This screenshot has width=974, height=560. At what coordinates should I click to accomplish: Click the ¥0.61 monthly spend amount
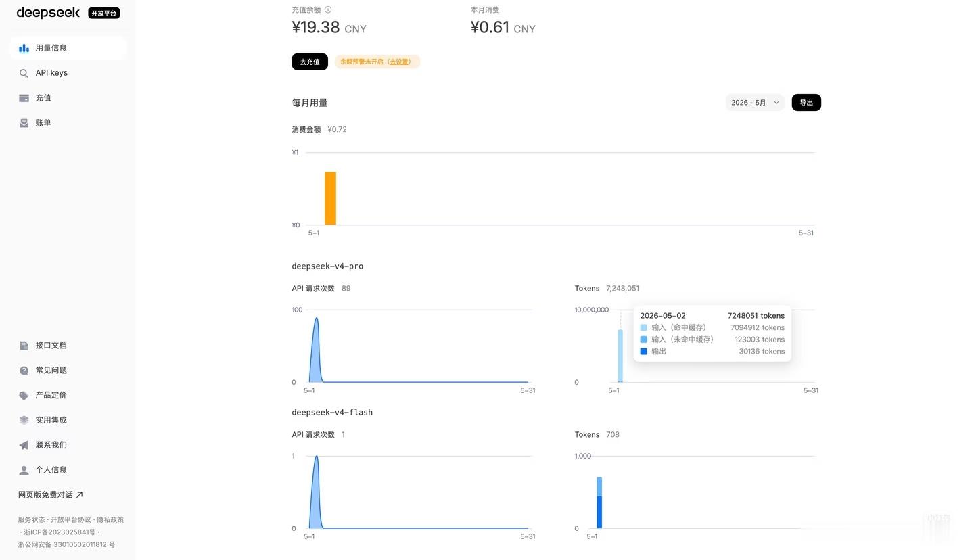tap(490, 27)
